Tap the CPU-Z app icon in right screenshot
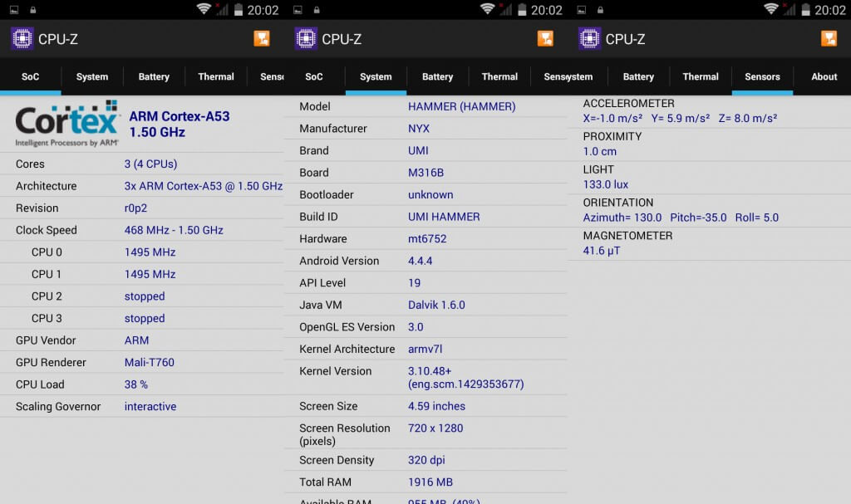The height and width of the screenshot is (504, 851). pos(589,39)
